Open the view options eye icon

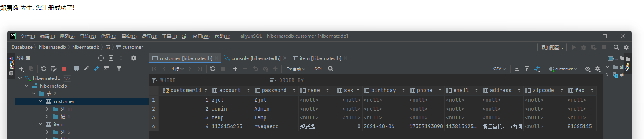tap(588, 69)
